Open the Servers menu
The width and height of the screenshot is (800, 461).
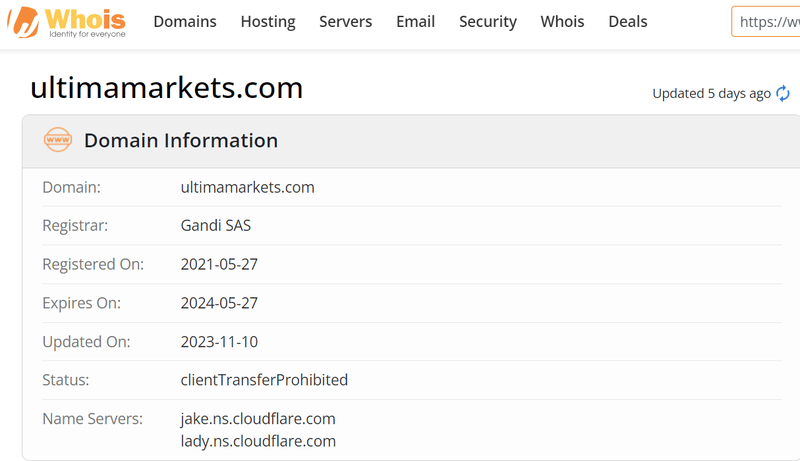coord(345,21)
